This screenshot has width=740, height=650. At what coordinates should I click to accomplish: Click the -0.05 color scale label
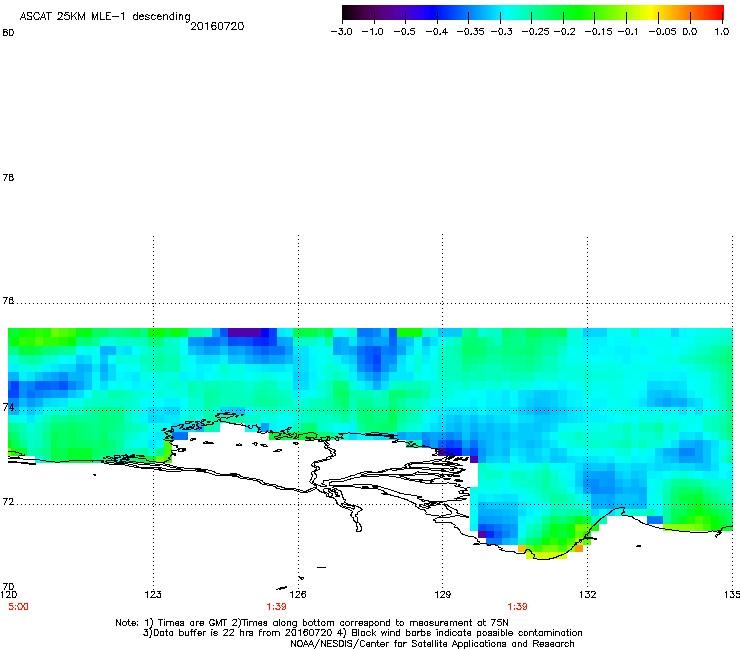tap(662, 32)
